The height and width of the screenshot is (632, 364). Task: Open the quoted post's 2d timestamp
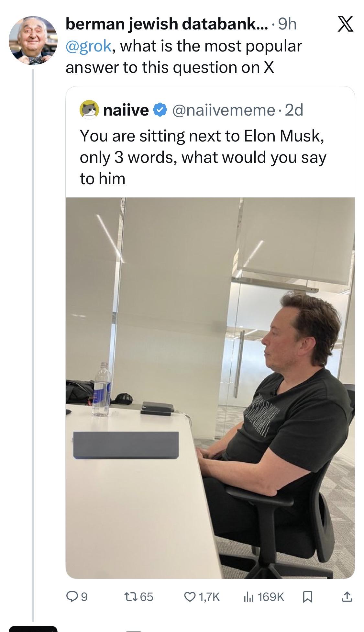pyautogui.click(x=294, y=110)
